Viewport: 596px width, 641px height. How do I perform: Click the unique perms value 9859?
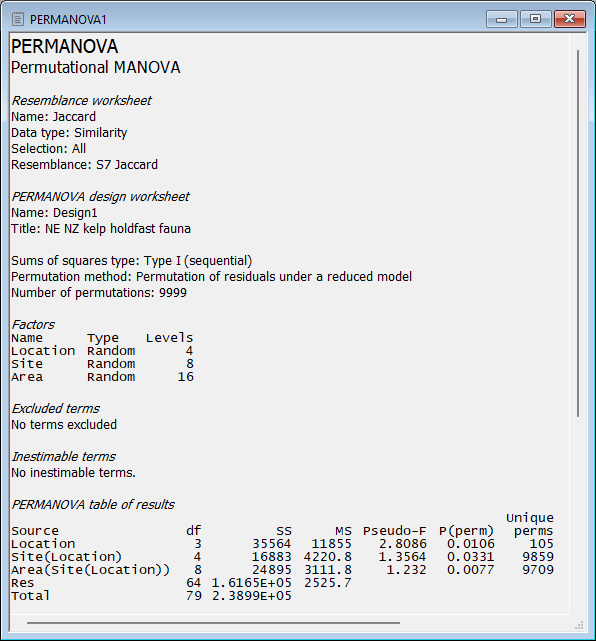(538, 557)
